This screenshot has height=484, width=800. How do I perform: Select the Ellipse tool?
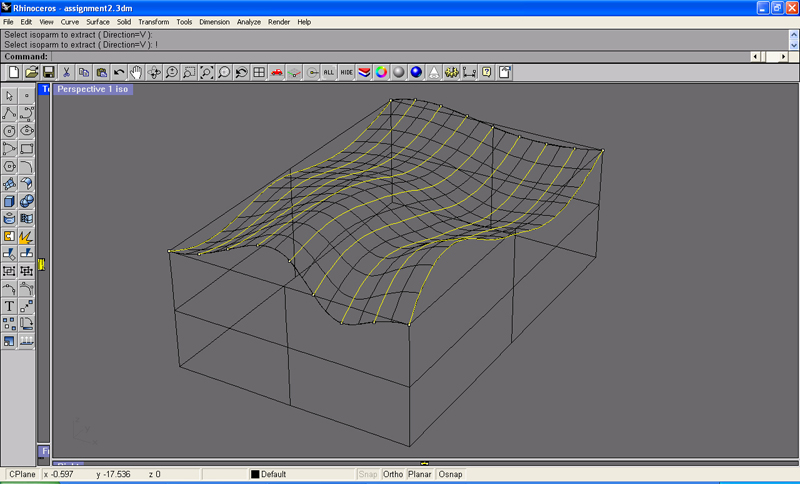coord(27,131)
